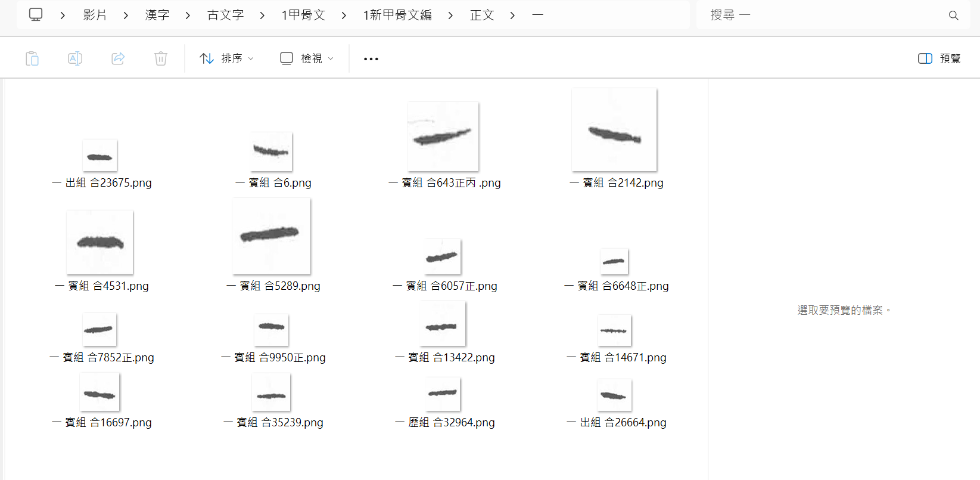Click the search magnifier icon

coord(953,16)
